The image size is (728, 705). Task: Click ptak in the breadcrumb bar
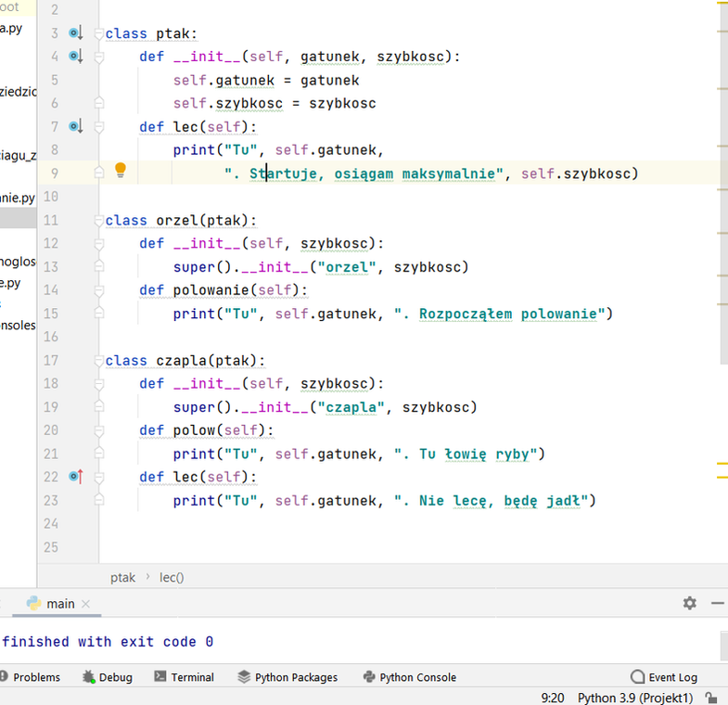[x=122, y=577]
